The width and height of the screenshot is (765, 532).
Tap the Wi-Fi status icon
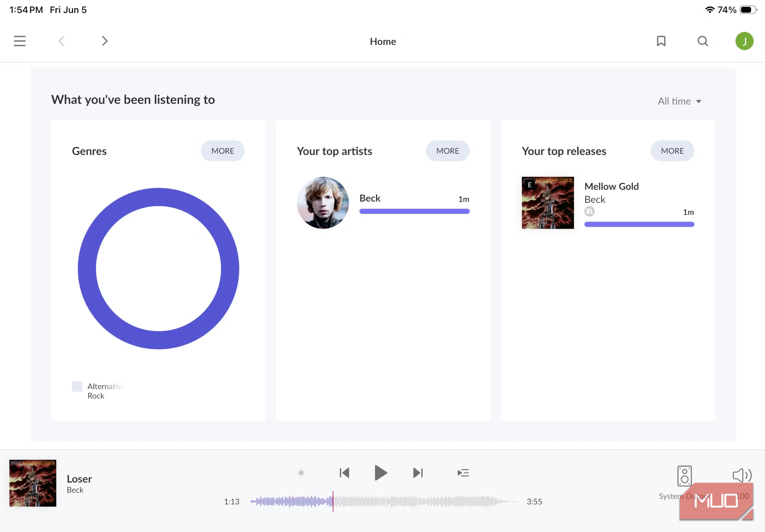709,9
